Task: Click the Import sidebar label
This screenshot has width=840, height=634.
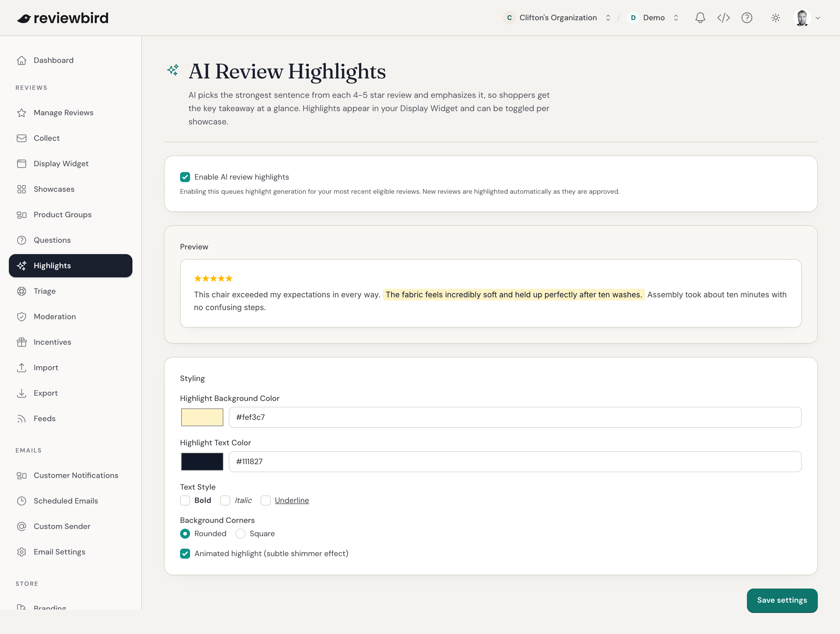Action: point(46,368)
